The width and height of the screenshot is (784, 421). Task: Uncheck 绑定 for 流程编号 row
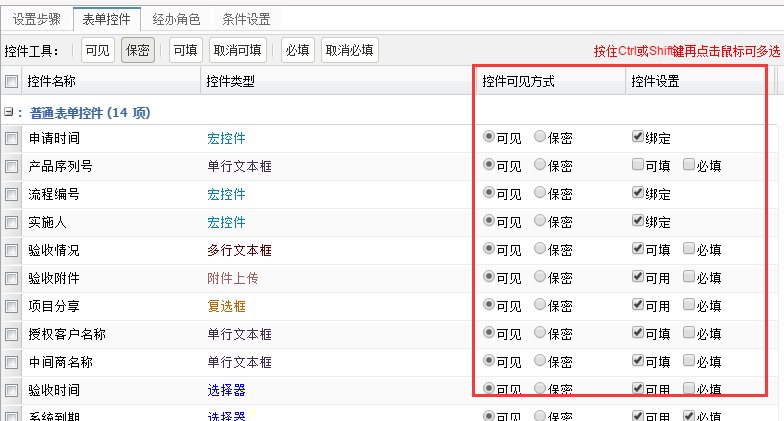[638, 193]
